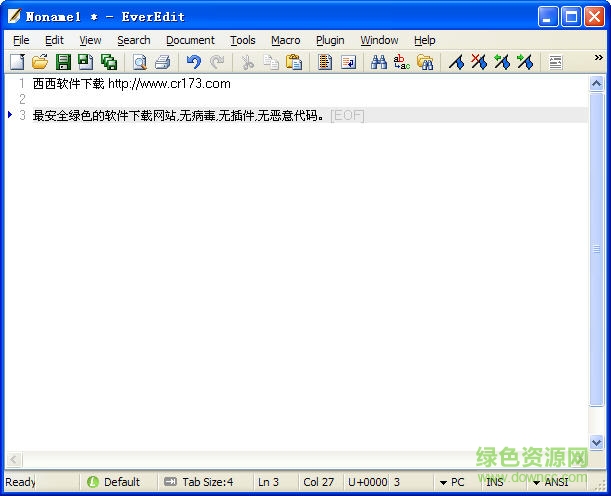
Task: Open the Edit menu
Action: point(54,40)
